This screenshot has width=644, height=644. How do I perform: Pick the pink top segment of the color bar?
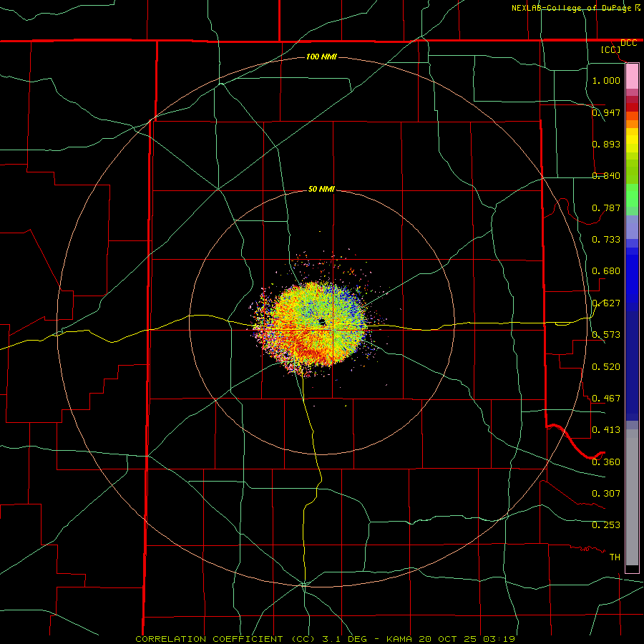tap(632, 77)
